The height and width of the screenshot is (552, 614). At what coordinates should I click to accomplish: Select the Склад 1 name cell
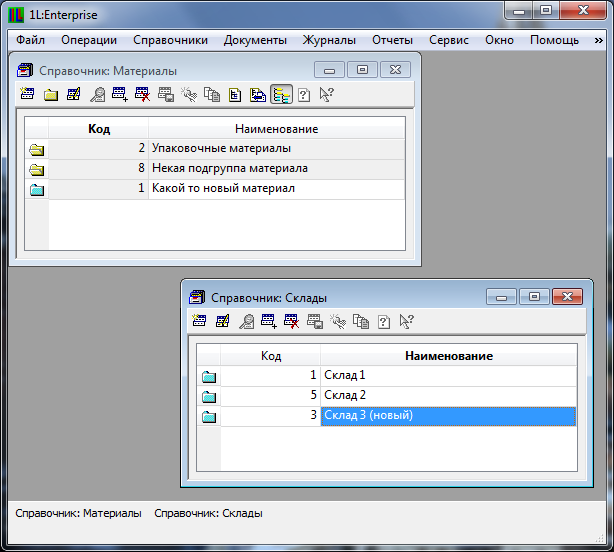click(448, 375)
